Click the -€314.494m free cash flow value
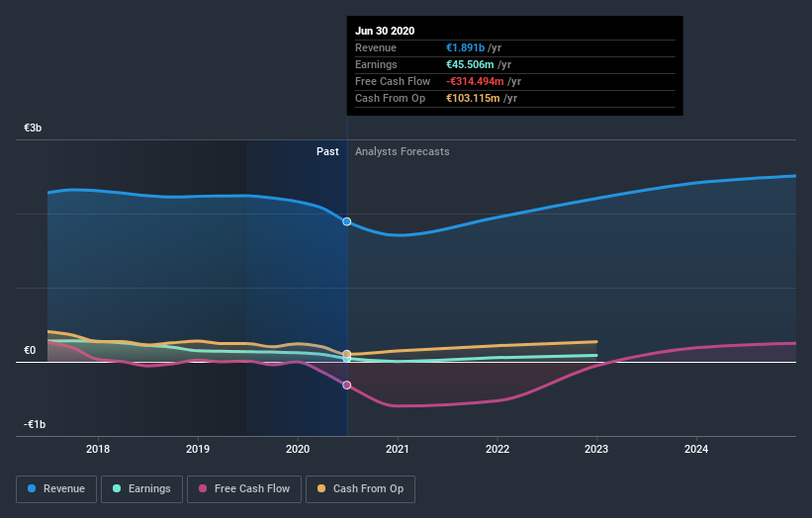The width and height of the screenshot is (812, 518). (475, 81)
